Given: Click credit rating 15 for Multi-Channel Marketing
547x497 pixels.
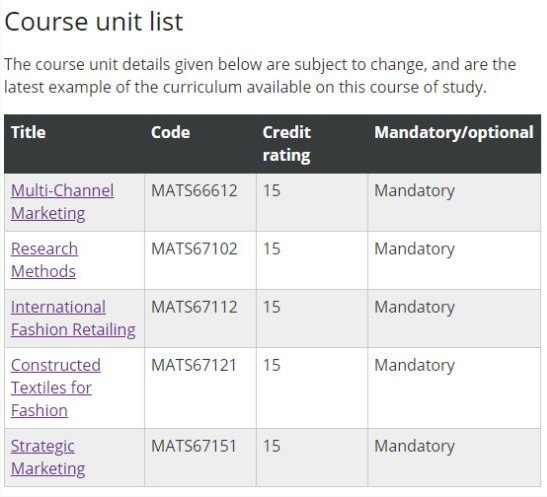Looking at the screenshot, I should coord(271,190).
